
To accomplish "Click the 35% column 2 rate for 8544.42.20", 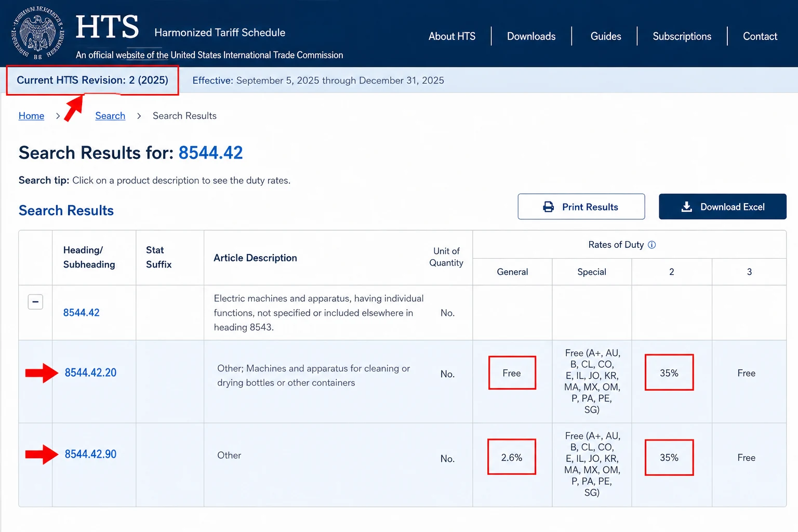I will [669, 373].
